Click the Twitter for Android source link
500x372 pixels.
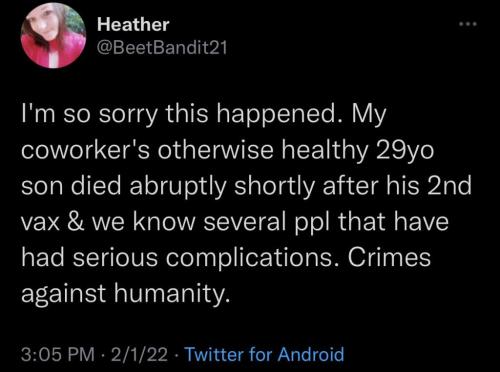(264, 354)
